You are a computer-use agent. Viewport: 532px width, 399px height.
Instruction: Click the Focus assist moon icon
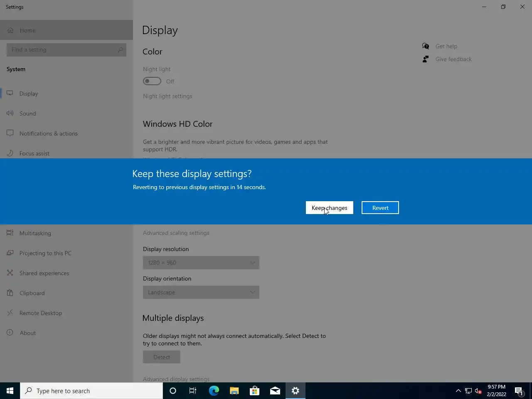pyautogui.click(x=10, y=153)
